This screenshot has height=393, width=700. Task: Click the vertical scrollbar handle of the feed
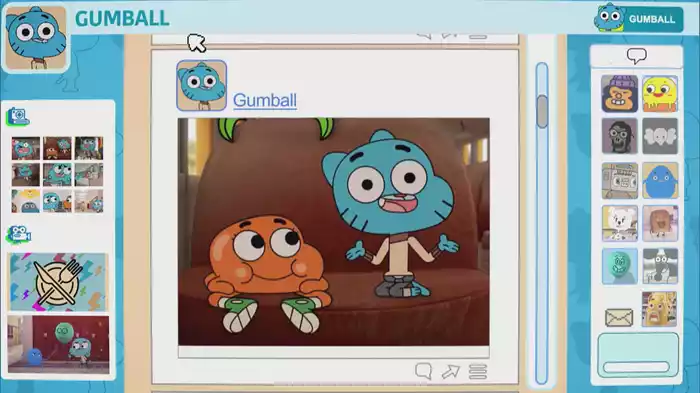[542, 112]
